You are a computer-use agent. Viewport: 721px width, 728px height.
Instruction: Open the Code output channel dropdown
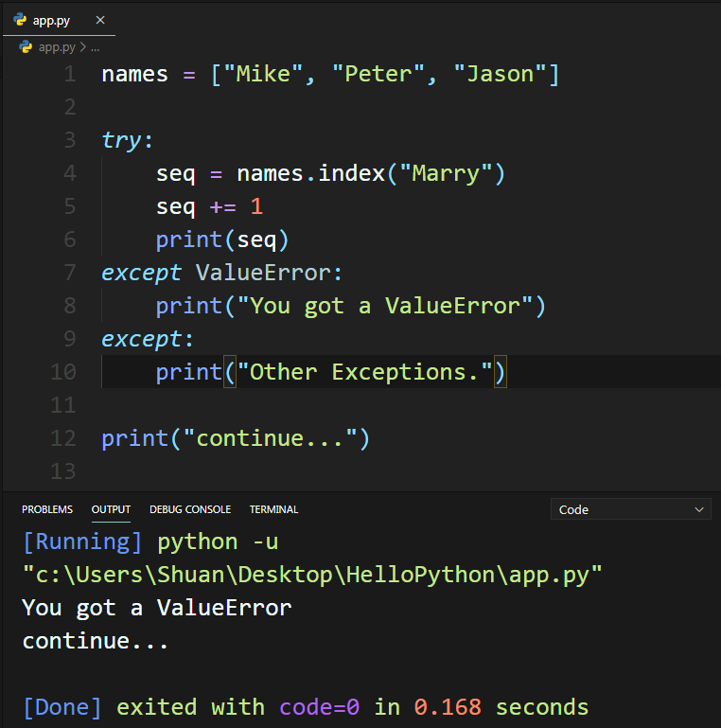tap(630, 509)
